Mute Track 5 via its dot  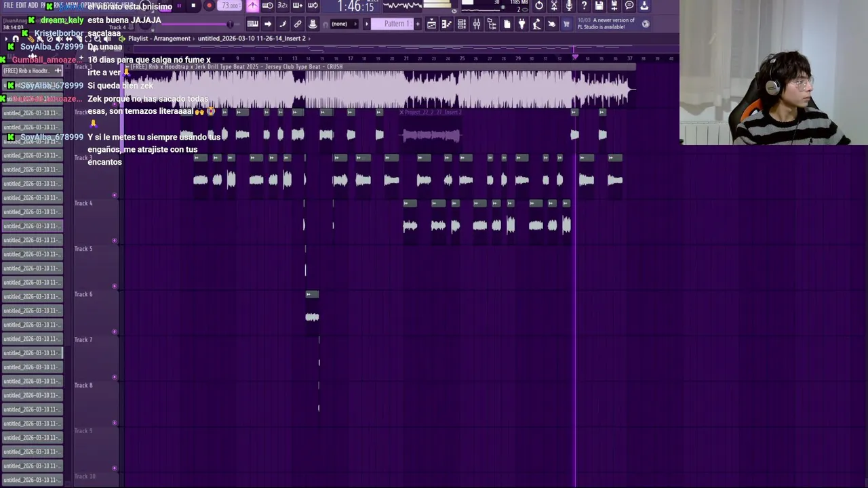pyautogui.click(x=115, y=286)
